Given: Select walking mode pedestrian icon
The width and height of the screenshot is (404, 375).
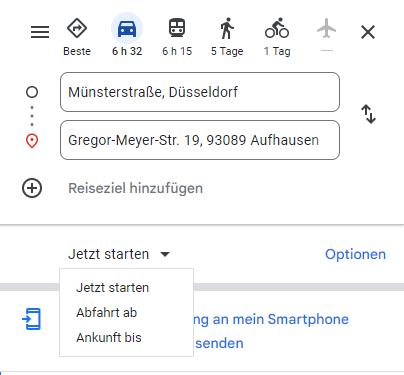Looking at the screenshot, I should click(x=227, y=28).
